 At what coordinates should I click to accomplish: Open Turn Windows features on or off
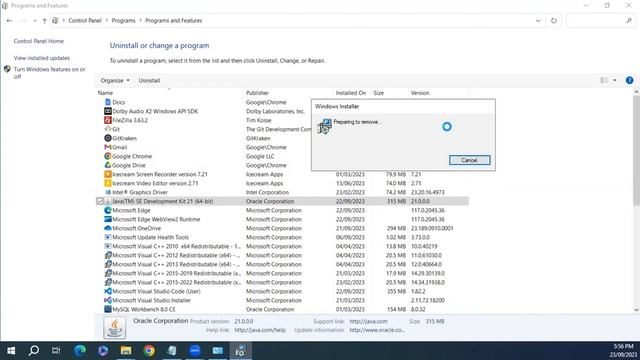click(x=49, y=73)
